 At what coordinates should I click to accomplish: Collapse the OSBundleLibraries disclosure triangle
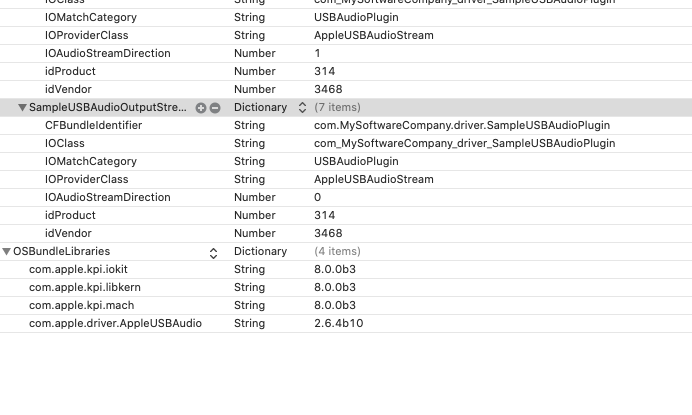tap(6, 252)
